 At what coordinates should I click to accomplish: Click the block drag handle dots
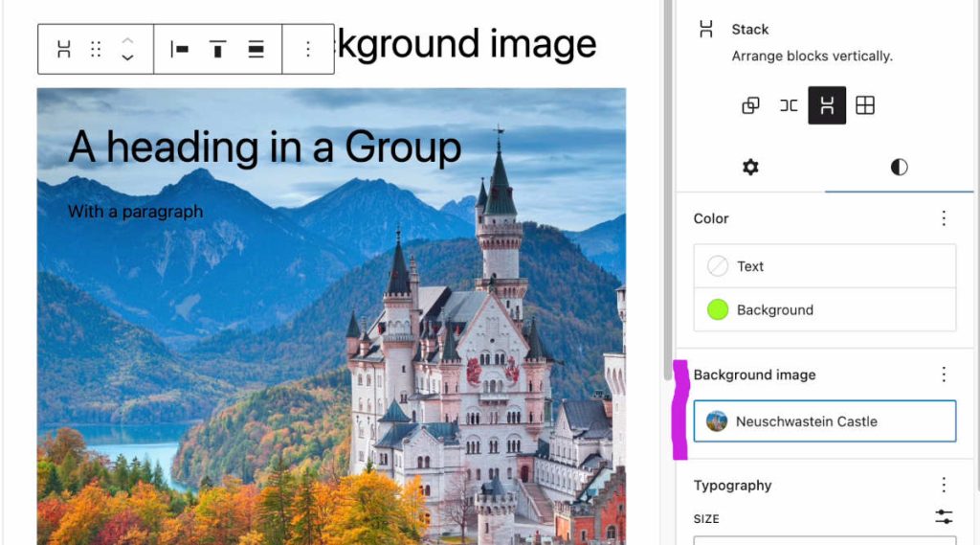click(x=96, y=49)
